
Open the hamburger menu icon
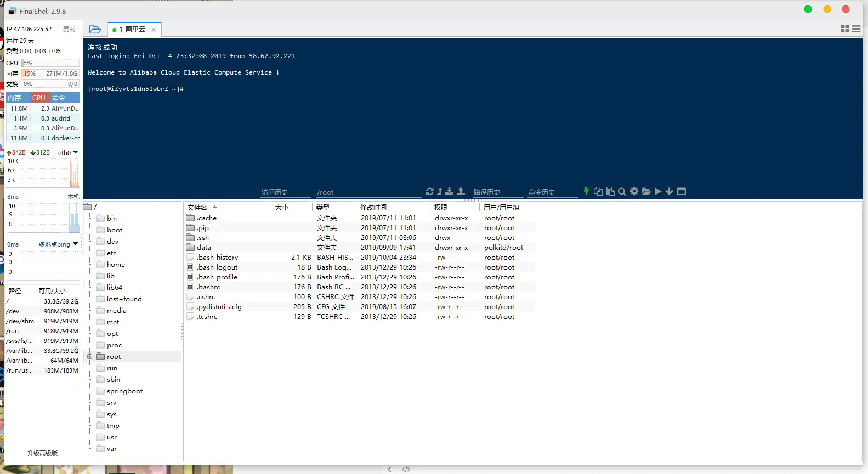pyautogui.click(x=856, y=28)
